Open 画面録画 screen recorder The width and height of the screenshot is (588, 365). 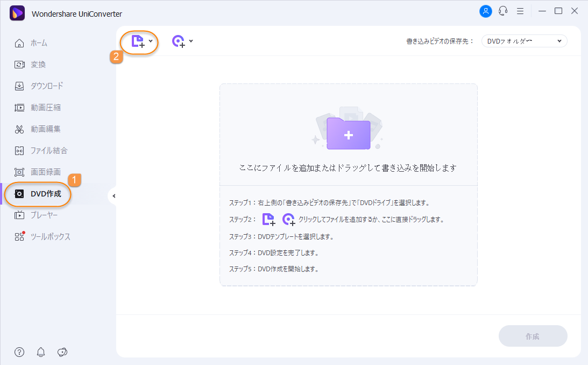pyautogui.click(x=46, y=172)
